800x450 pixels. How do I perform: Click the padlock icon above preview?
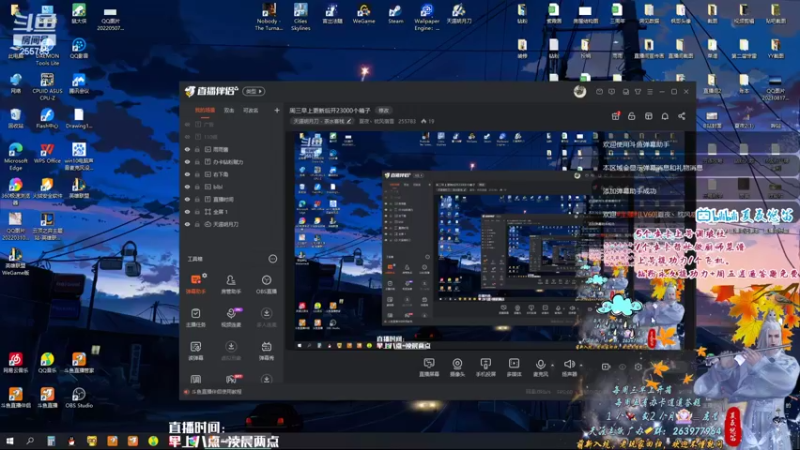click(632, 116)
